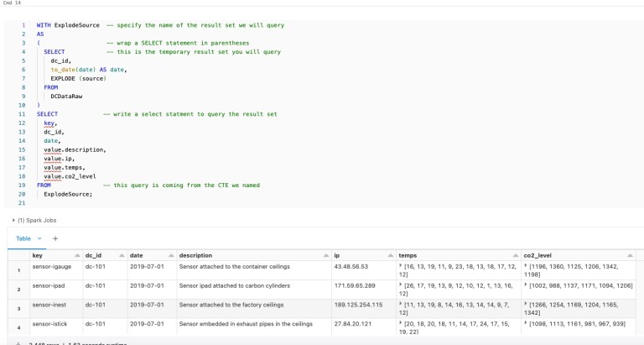Sort by the dc_id column arrow
The height and width of the screenshot is (345, 644).
click(x=122, y=256)
